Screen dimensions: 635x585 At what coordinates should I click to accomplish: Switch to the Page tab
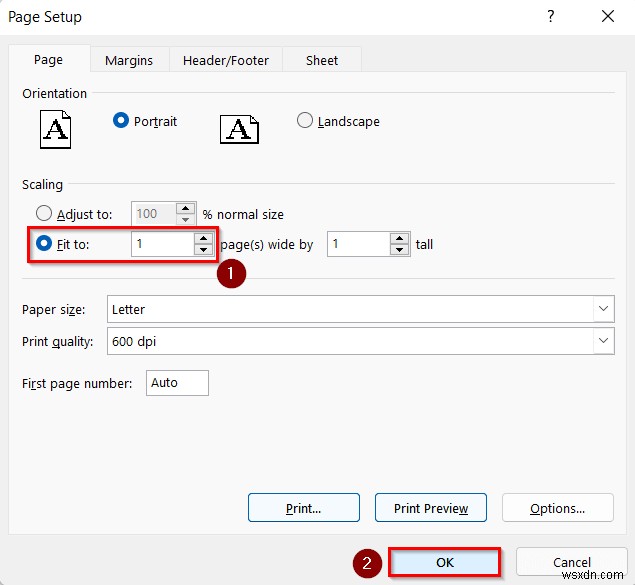[49, 60]
